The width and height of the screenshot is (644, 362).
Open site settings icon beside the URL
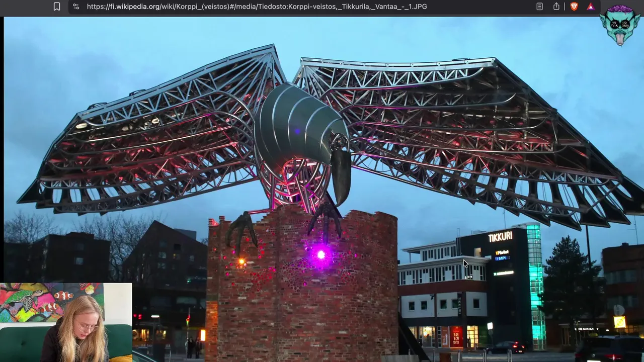pos(76,7)
